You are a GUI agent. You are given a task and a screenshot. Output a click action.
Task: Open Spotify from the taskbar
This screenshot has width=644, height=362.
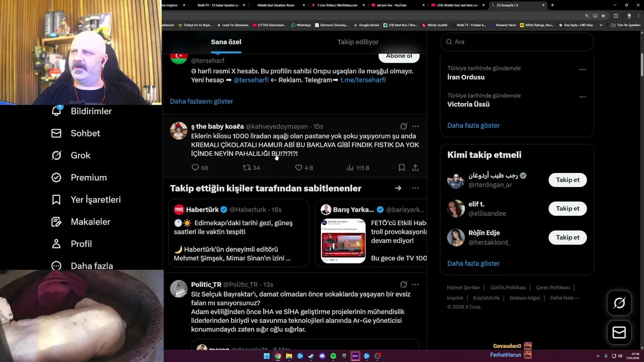click(333, 356)
